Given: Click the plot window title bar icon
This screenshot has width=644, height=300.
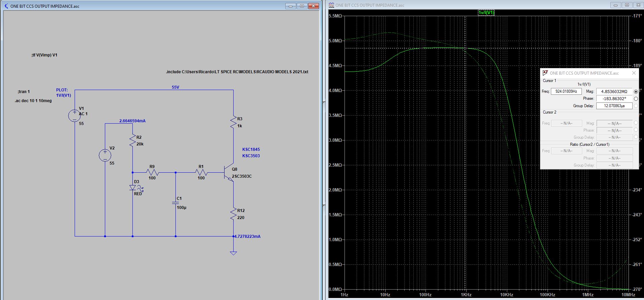Looking at the screenshot, I should [x=331, y=5].
